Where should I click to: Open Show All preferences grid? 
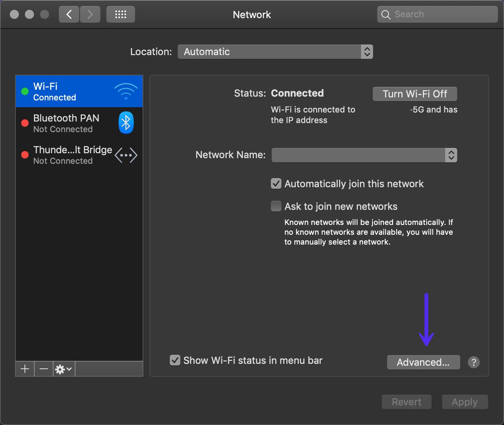(x=120, y=14)
